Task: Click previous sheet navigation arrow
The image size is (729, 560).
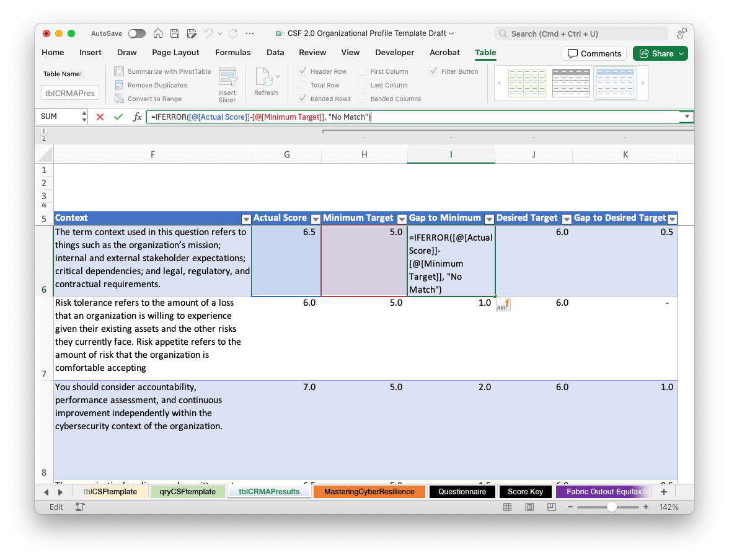Action: [46, 492]
